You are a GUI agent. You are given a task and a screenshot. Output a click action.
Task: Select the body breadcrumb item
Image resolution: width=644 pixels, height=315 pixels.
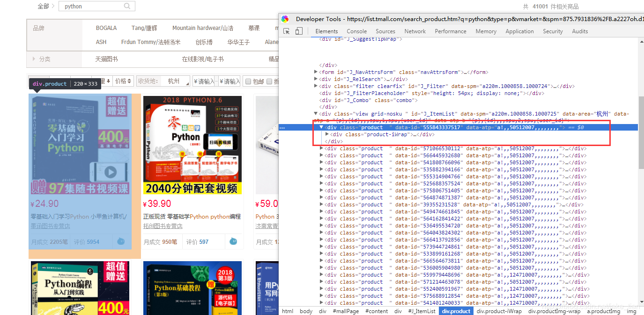(x=306, y=311)
